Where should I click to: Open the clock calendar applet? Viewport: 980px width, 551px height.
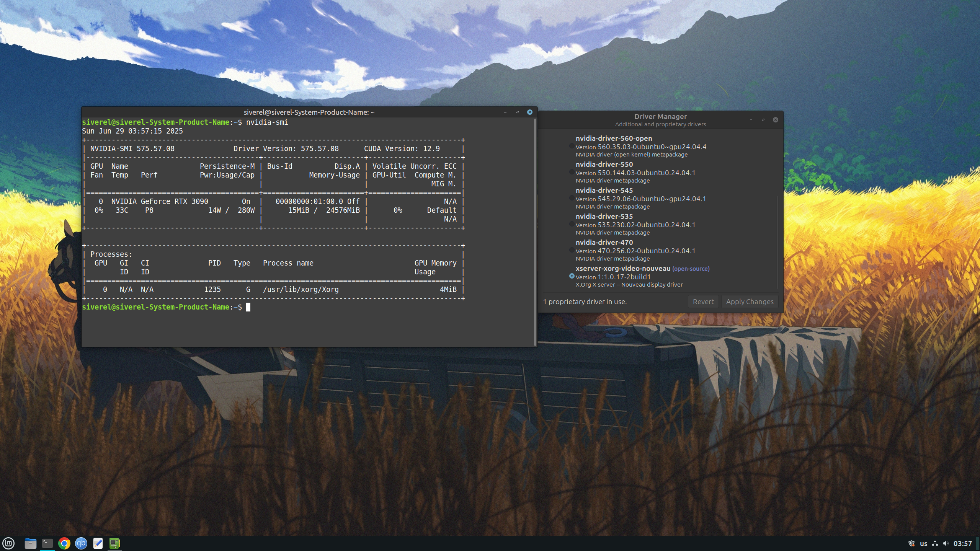(x=962, y=543)
